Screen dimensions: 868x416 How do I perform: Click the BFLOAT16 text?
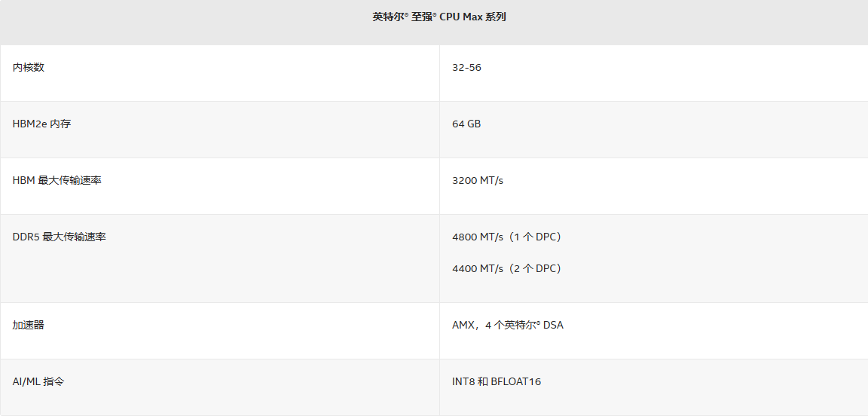pos(516,381)
